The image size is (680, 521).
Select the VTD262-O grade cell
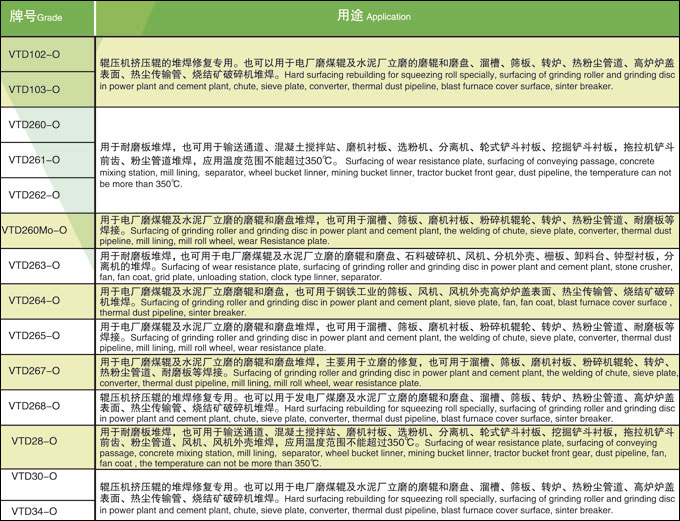click(x=47, y=195)
